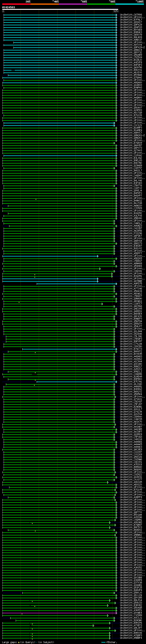Screen dimensions: 146x644
Task: Select the AV424583 query sequence label
Action: click(x=8, y=7)
